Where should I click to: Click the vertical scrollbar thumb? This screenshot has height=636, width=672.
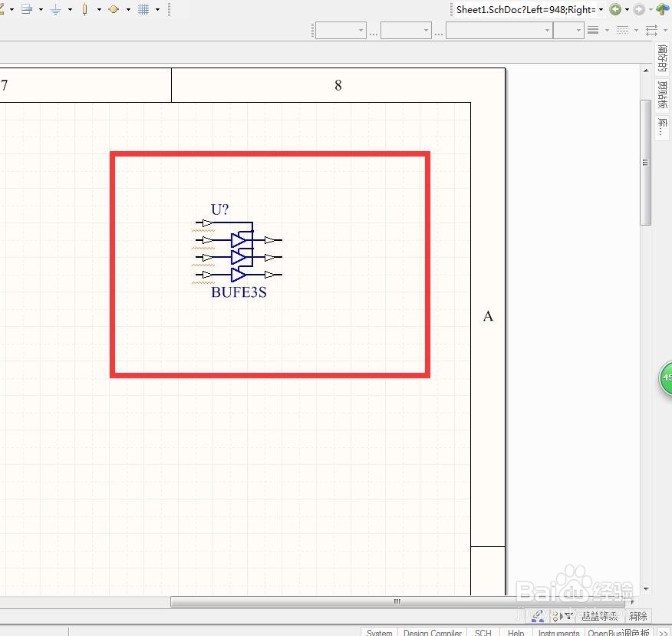click(645, 163)
